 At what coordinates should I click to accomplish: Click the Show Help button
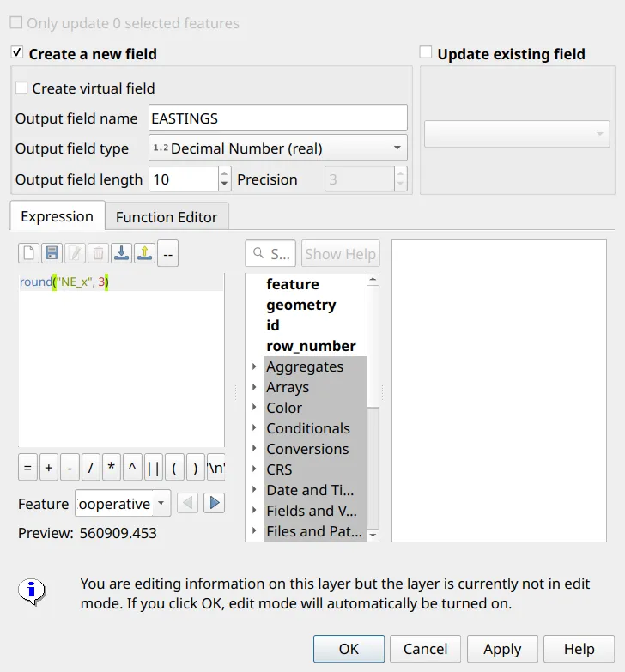(x=340, y=254)
